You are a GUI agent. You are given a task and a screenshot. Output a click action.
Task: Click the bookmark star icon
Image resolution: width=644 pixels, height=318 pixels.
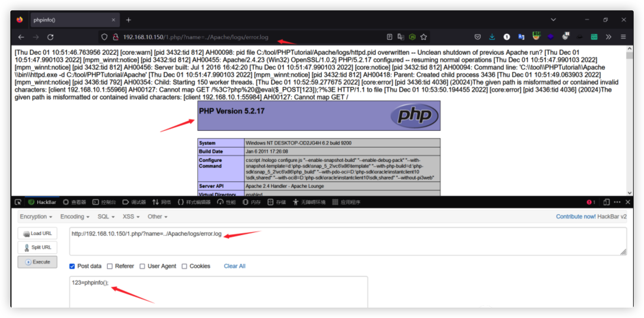423,37
